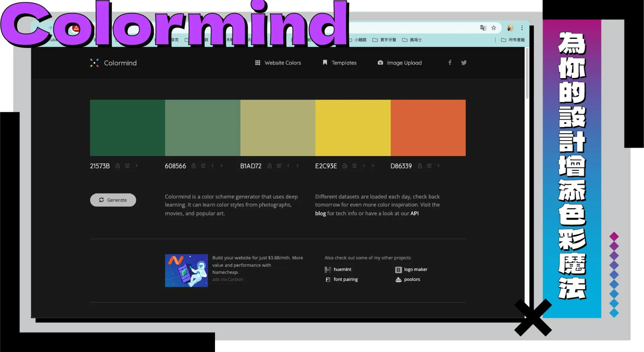Bookmark this page with the star icon
Screen dimensions: 644x352
(x=493, y=28)
